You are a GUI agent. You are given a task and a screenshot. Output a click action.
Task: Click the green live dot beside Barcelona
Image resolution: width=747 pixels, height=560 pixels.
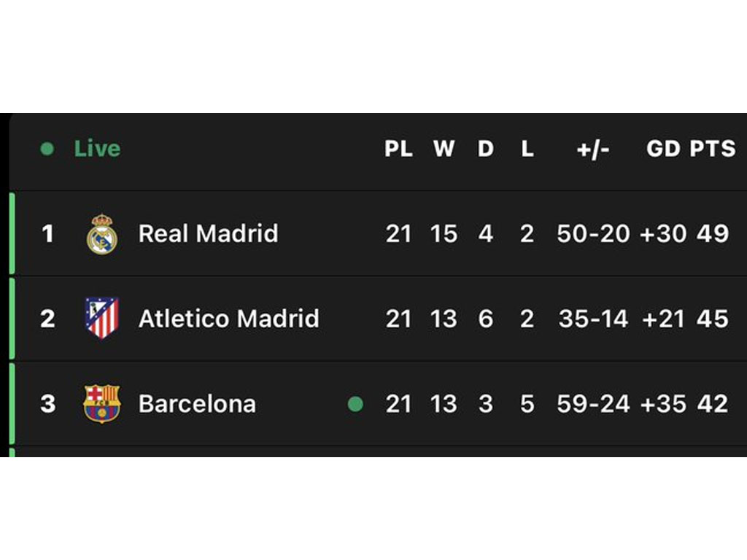coord(355,404)
